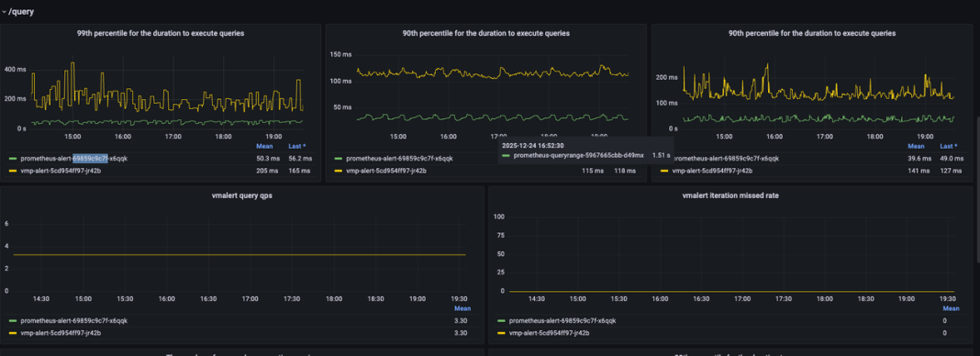Sort iteration missed rate legend by Mean
The width and height of the screenshot is (980, 356).
pyautogui.click(x=951, y=308)
